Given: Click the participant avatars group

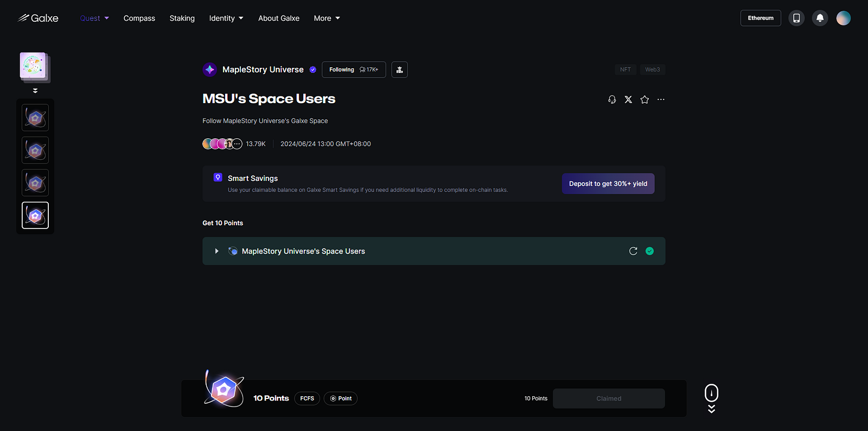Looking at the screenshot, I should coord(222,144).
